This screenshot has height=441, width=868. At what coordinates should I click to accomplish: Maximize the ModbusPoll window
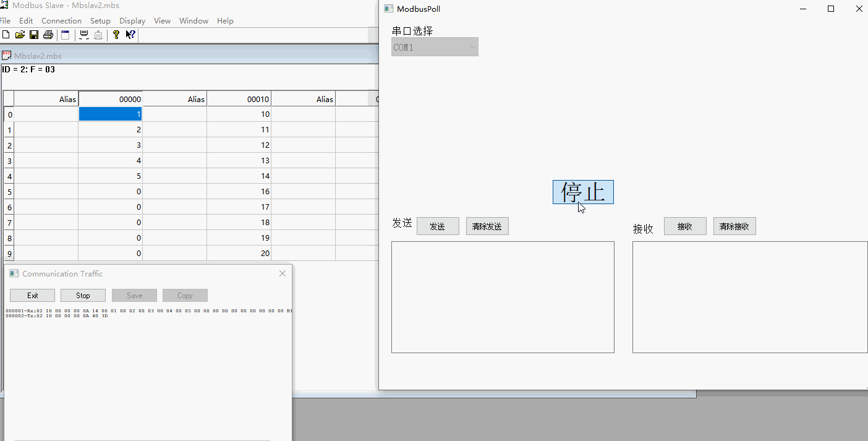(831, 9)
